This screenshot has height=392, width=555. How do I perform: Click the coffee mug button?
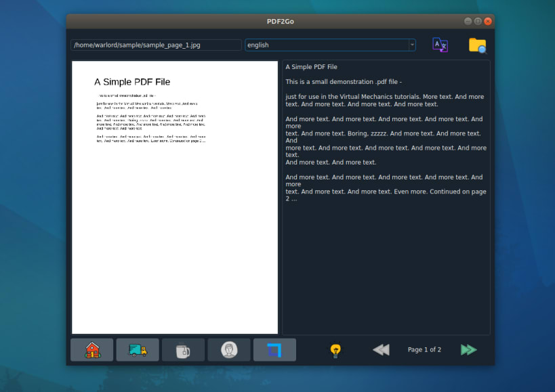[x=183, y=350]
